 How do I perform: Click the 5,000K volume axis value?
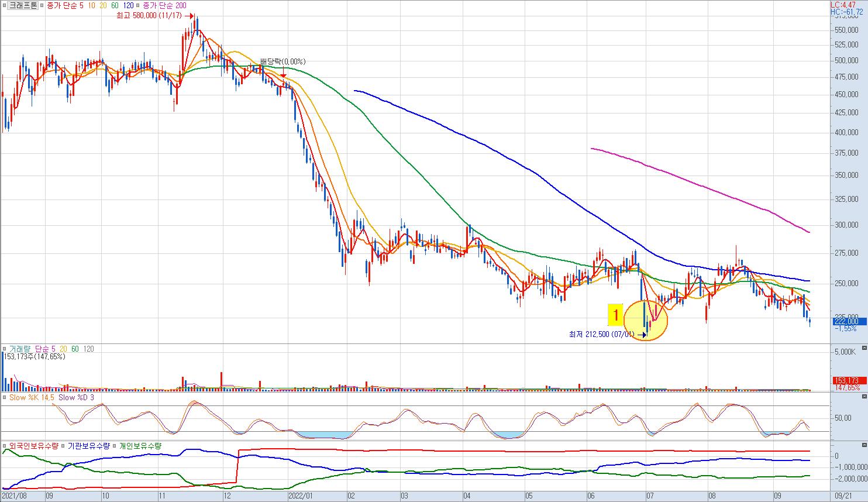[x=846, y=352]
